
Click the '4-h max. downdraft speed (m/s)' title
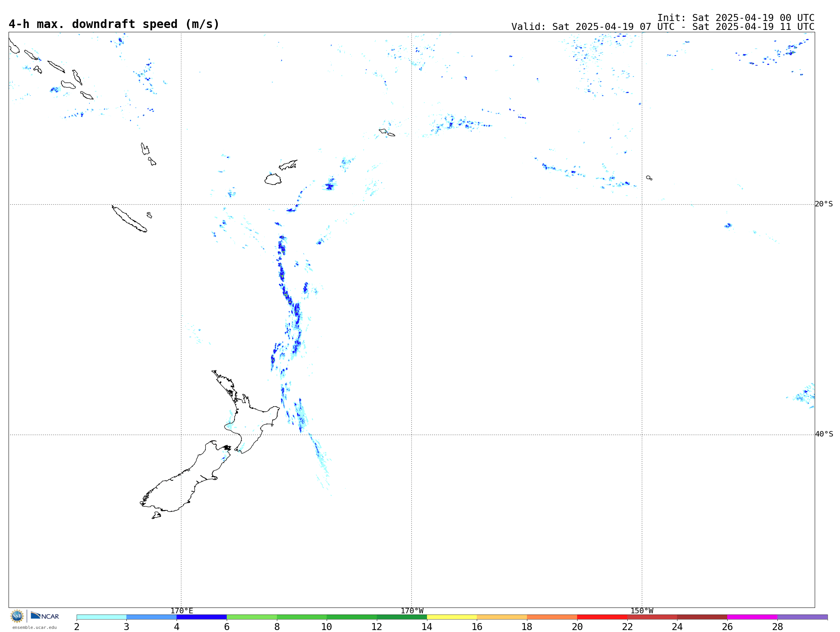(114, 24)
